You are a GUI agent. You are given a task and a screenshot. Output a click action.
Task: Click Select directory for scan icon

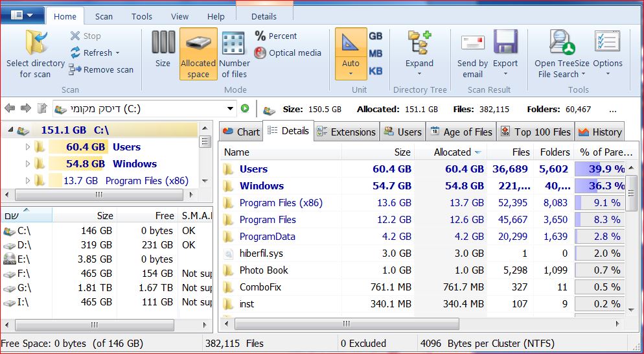(x=36, y=42)
